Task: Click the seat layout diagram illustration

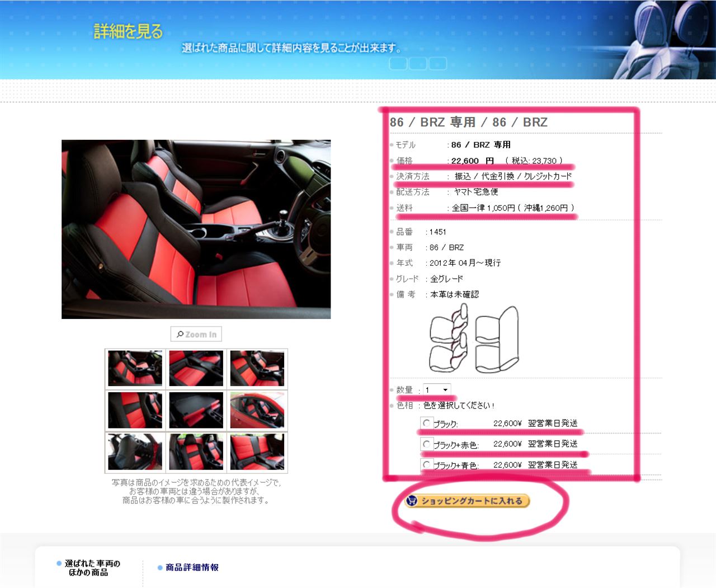Action: 474,339
